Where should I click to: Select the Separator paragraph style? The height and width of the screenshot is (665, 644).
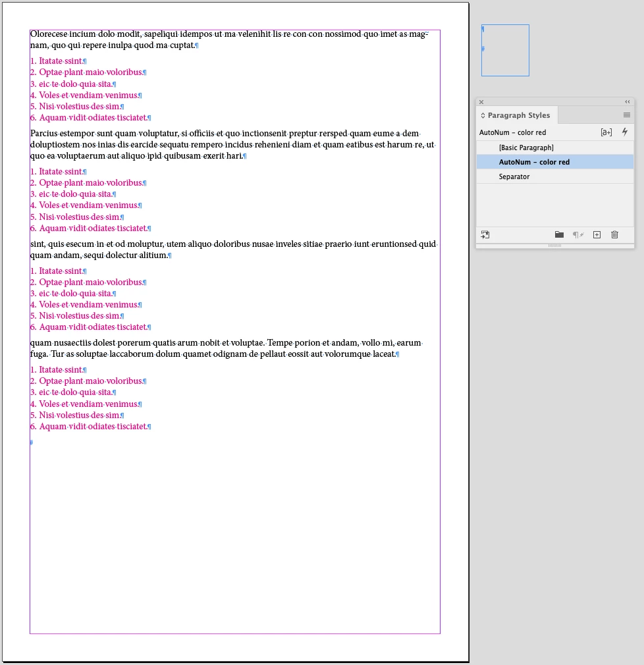point(555,176)
